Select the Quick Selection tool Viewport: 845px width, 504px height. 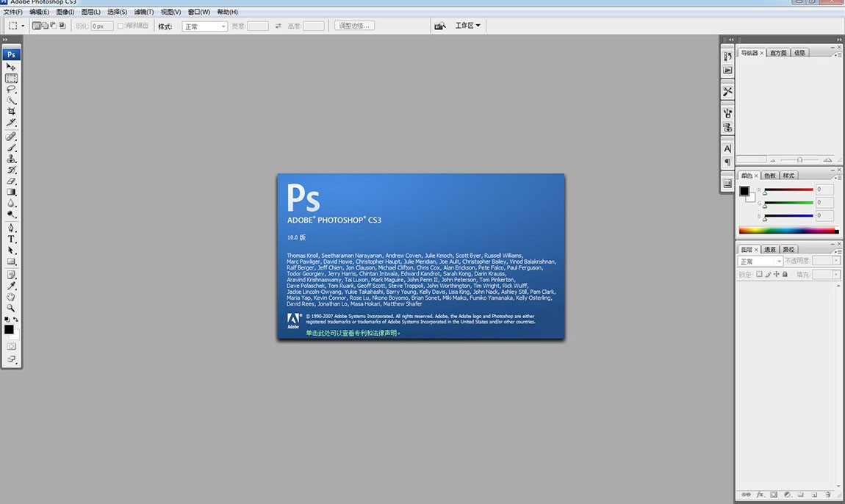(x=11, y=100)
